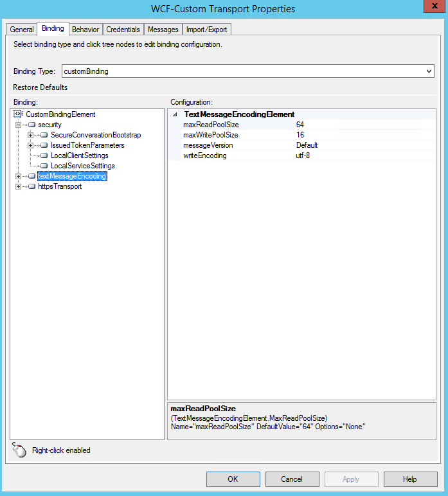Click the textMessageEncoding node icon

[31, 176]
